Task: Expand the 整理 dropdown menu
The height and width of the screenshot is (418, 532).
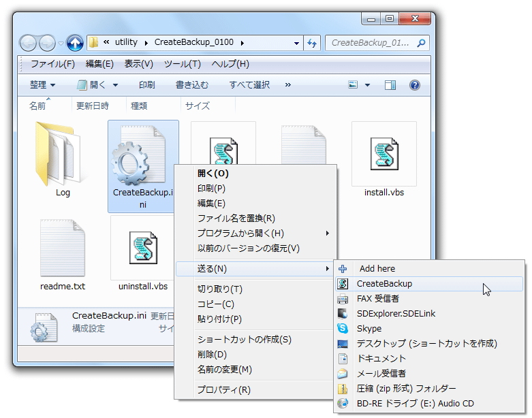Action: click(x=52, y=85)
